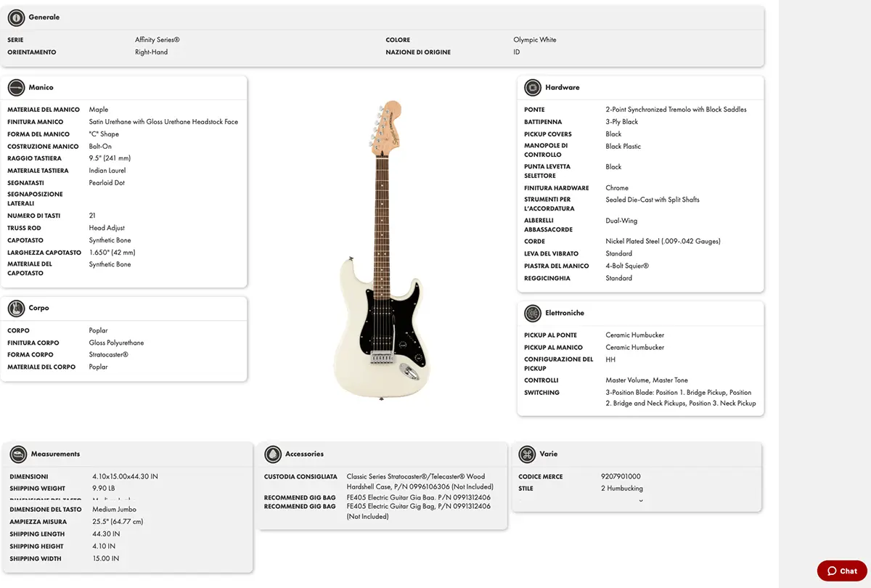871x588 pixels.
Task: Click the Measurements section icon
Action: 18,454
